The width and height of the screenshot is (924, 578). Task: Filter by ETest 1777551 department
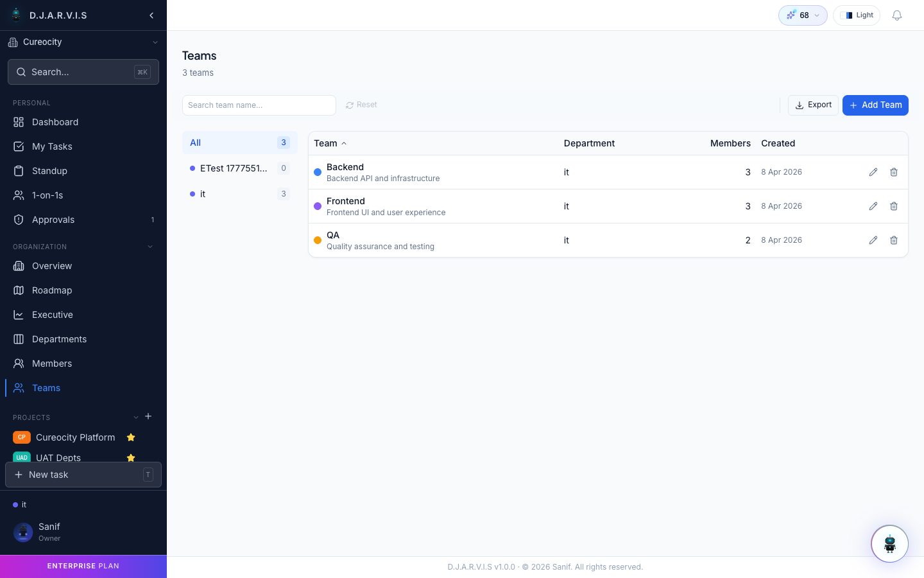(x=240, y=168)
